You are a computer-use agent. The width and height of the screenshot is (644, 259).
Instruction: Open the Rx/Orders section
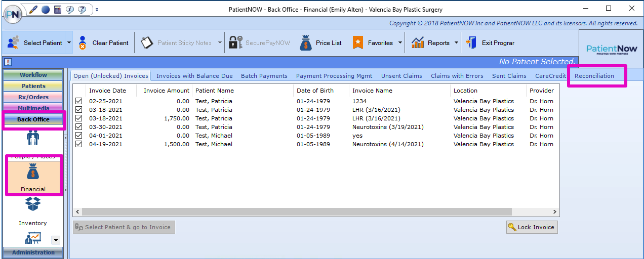click(x=33, y=97)
